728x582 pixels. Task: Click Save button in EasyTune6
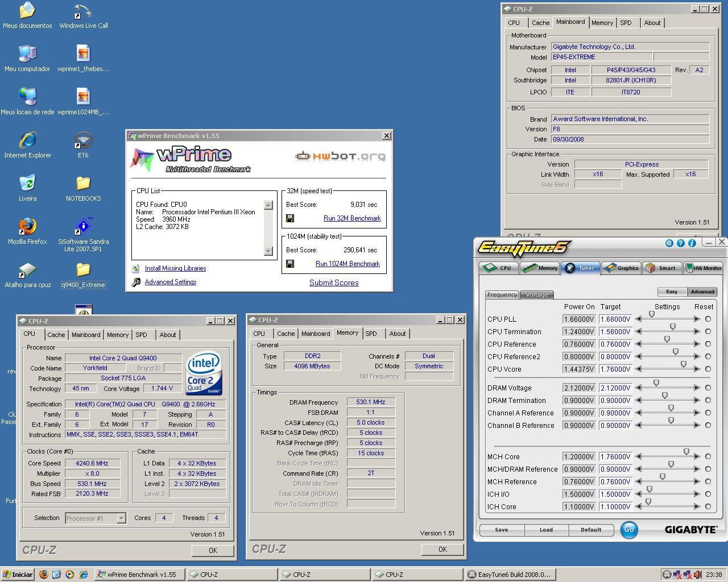coord(502,530)
